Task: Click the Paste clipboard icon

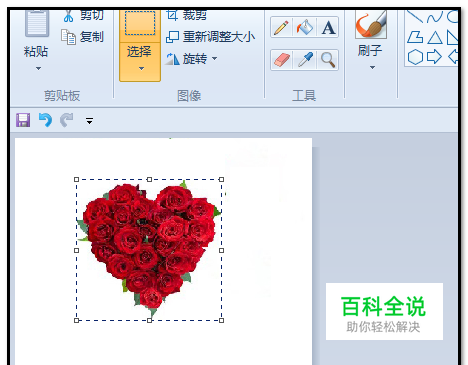Action: (37, 23)
